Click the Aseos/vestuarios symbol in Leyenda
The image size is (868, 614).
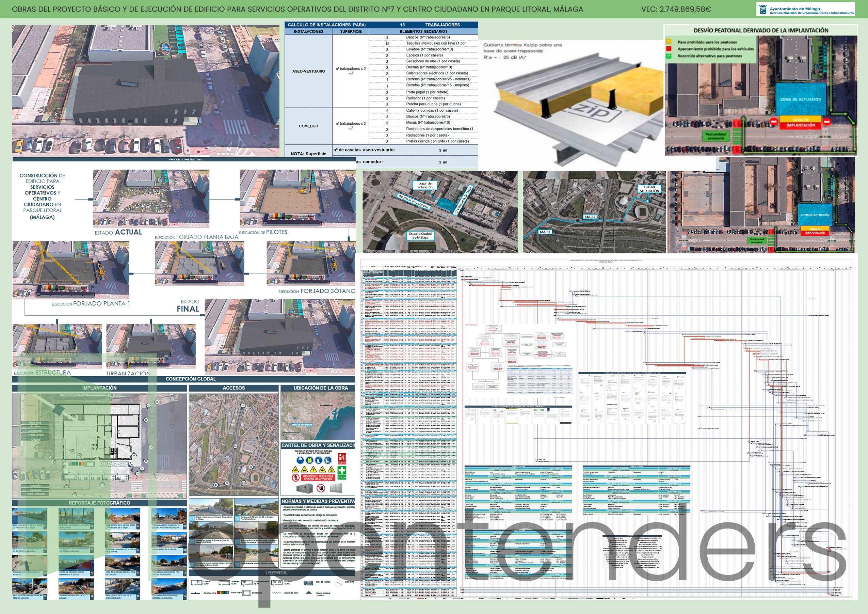pos(247,583)
